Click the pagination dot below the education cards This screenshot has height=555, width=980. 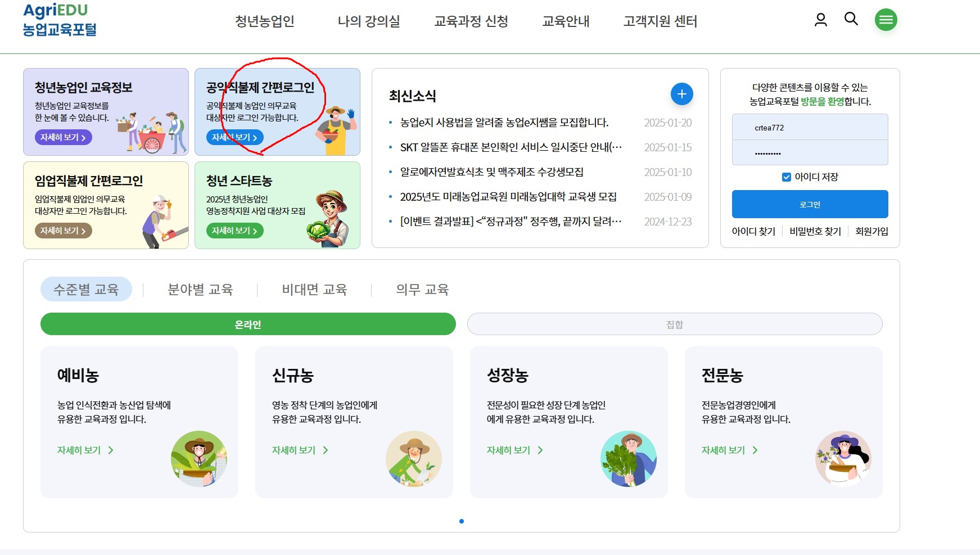[463, 521]
